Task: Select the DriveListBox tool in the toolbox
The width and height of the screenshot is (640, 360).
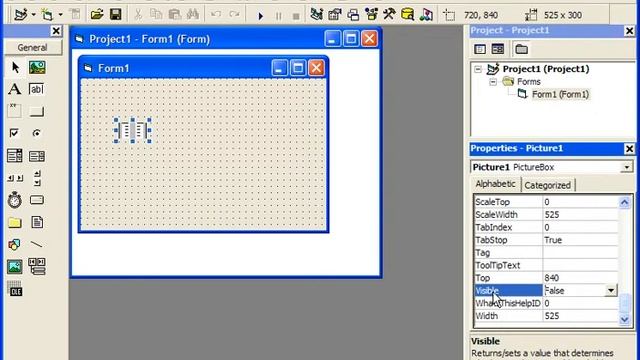Action: point(37,200)
